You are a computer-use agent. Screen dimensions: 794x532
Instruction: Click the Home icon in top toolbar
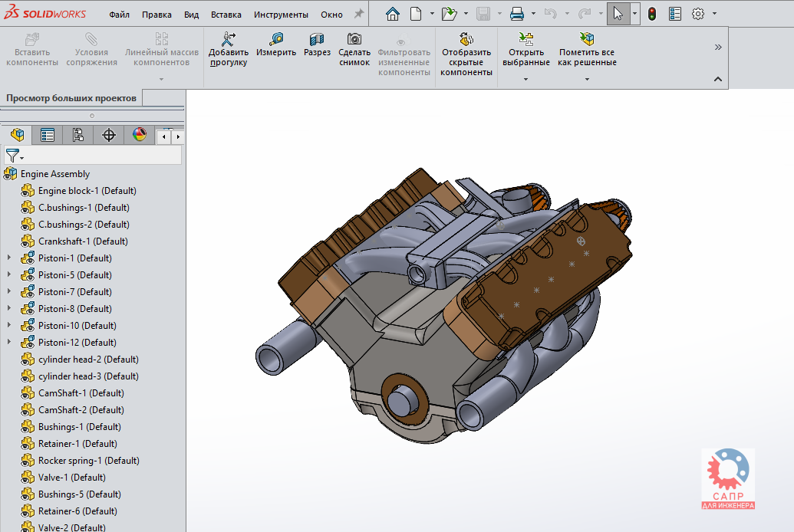click(393, 14)
